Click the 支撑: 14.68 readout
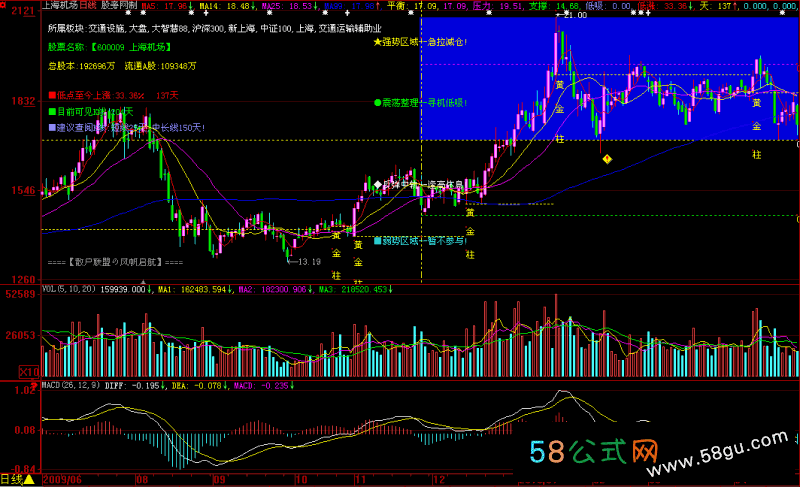The width and height of the screenshot is (800, 487). click(554, 6)
